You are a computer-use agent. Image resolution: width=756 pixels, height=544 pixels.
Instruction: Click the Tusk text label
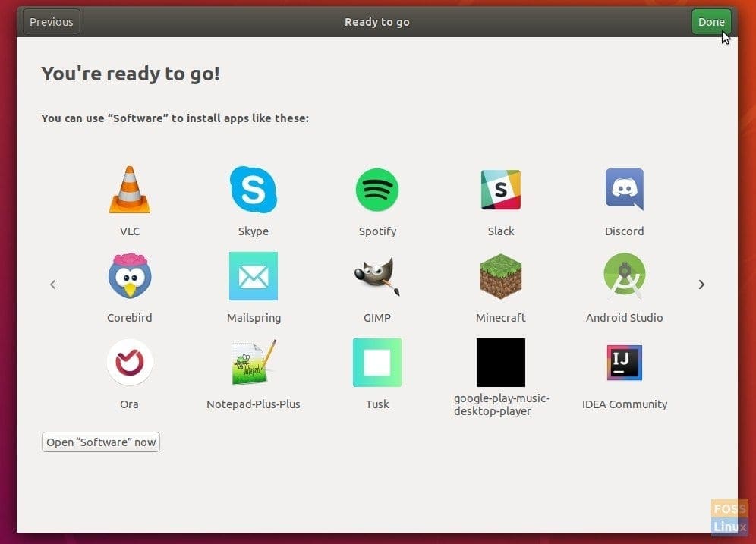point(377,404)
